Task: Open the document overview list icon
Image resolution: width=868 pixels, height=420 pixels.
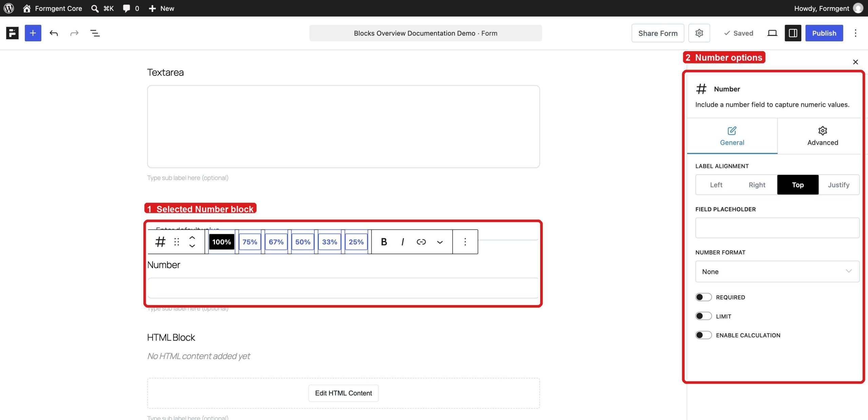Action: [95, 33]
